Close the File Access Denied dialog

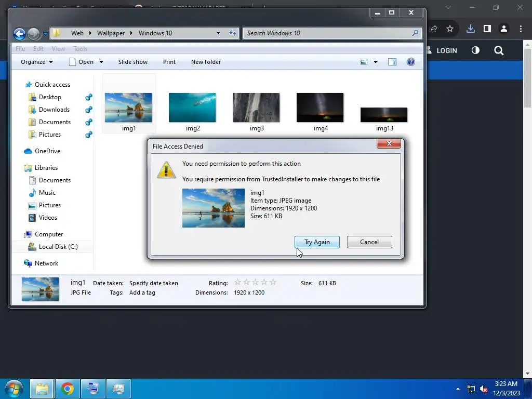(389, 143)
